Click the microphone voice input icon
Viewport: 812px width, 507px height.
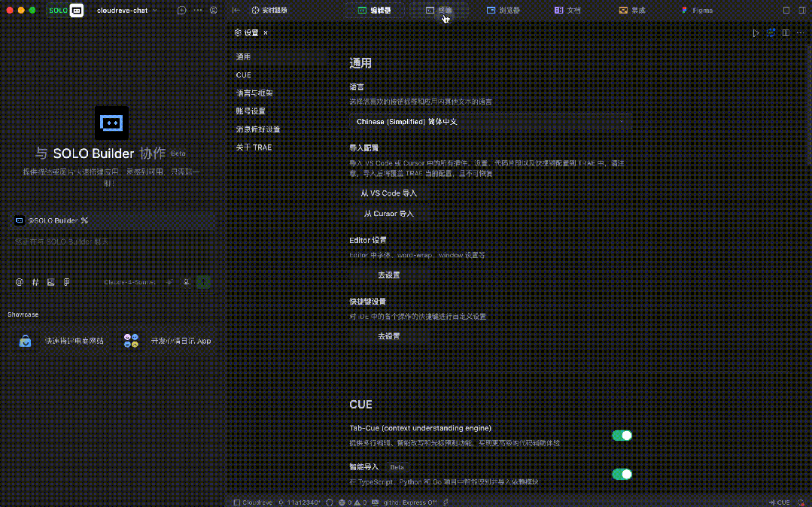pos(187,282)
